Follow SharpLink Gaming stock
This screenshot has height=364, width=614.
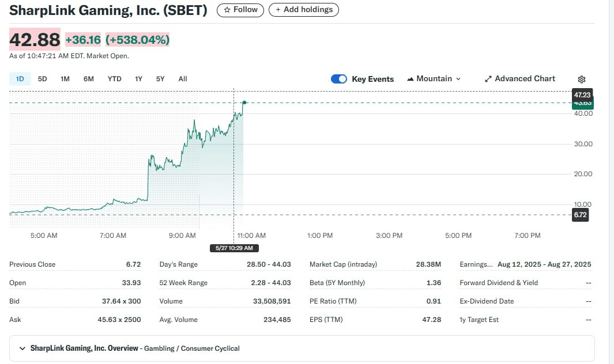240,10
